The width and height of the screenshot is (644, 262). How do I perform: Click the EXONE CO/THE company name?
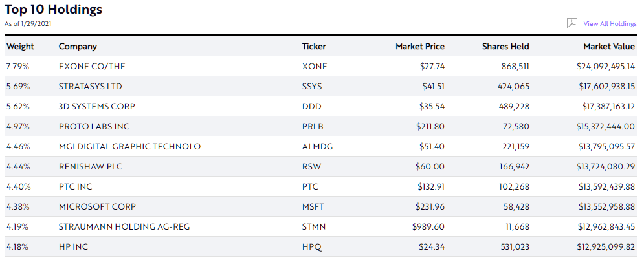[x=92, y=66]
